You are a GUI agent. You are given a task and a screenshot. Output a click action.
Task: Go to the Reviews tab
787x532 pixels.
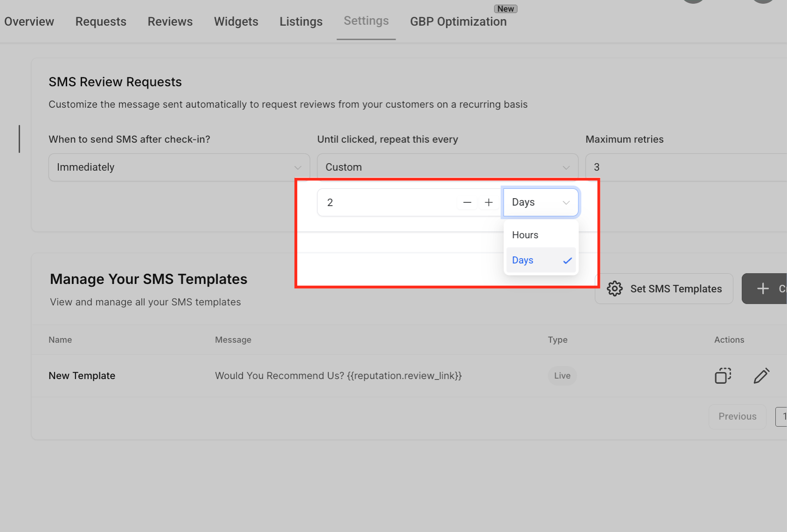pos(170,21)
